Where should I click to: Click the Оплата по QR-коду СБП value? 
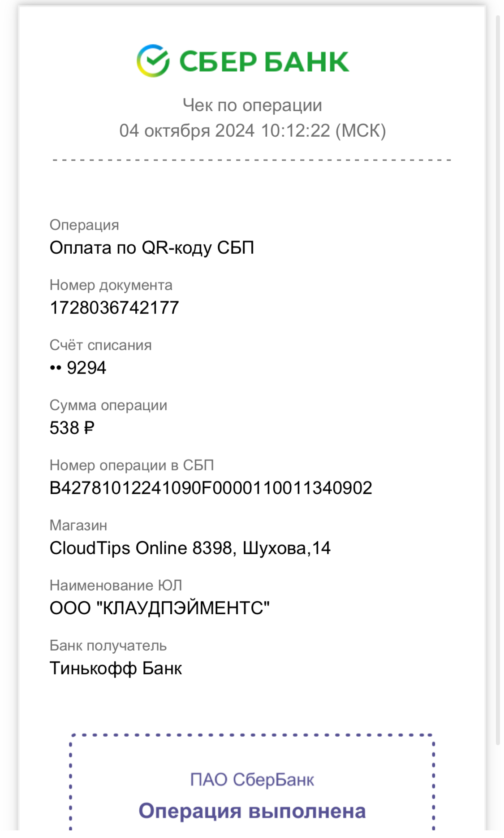coord(152,247)
